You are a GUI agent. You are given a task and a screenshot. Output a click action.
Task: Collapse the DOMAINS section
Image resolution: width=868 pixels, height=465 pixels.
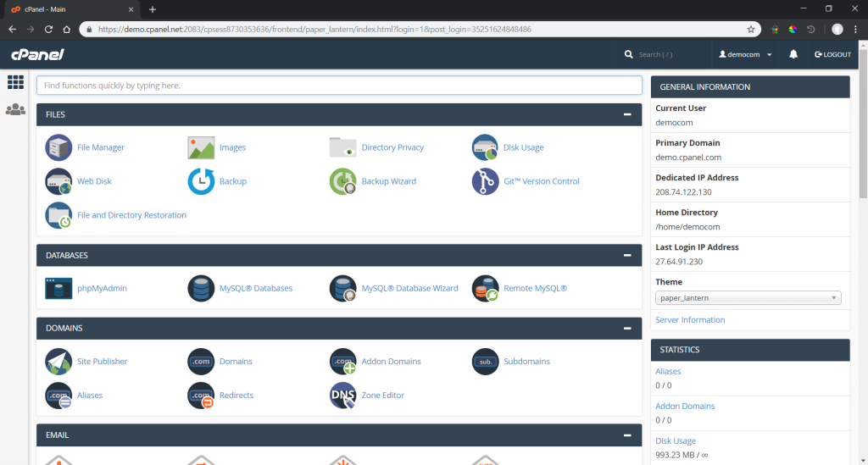[627, 329]
